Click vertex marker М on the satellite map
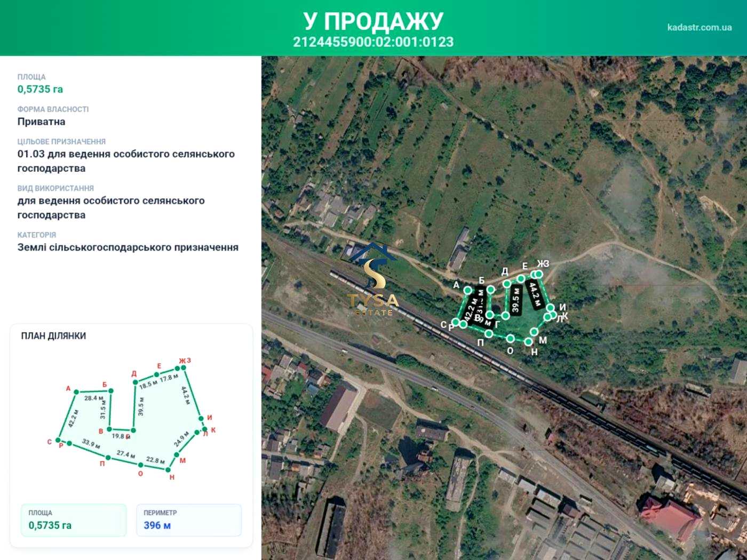 534,332
